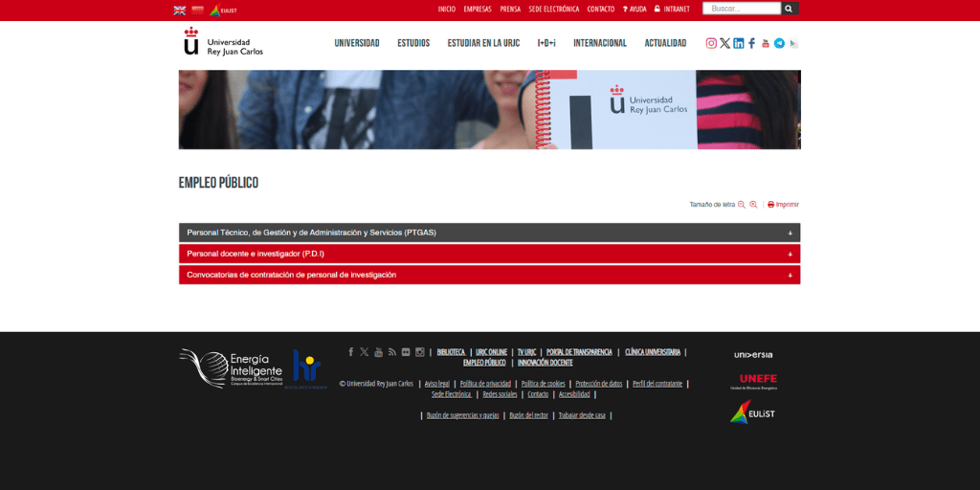Open the footer Flickr icon
The image size is (980, 490).
(x=406, y=352)
